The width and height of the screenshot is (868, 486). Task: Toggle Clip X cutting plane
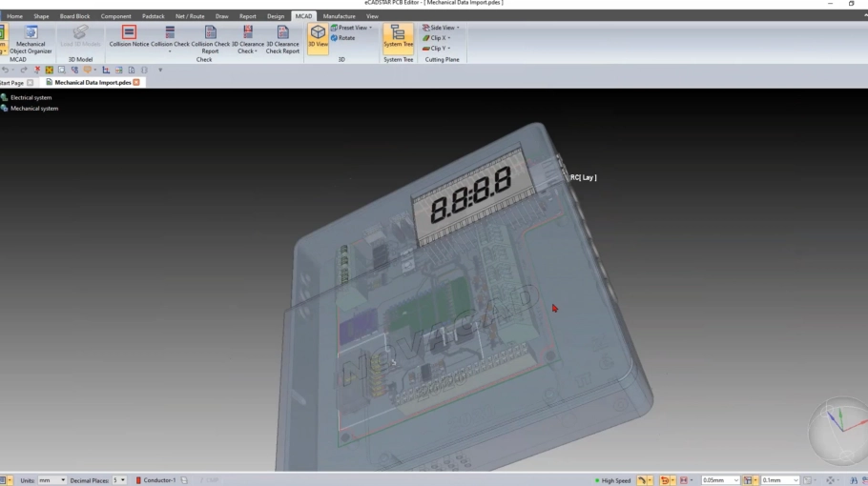pyautogui.click(x=436, y=38)
